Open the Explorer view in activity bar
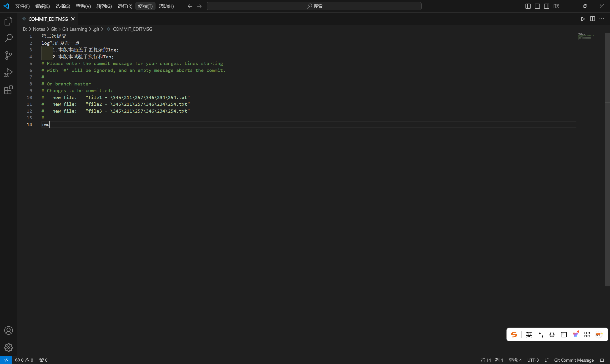Viewport: 610px width, 364px height. [x=9, y=21]
